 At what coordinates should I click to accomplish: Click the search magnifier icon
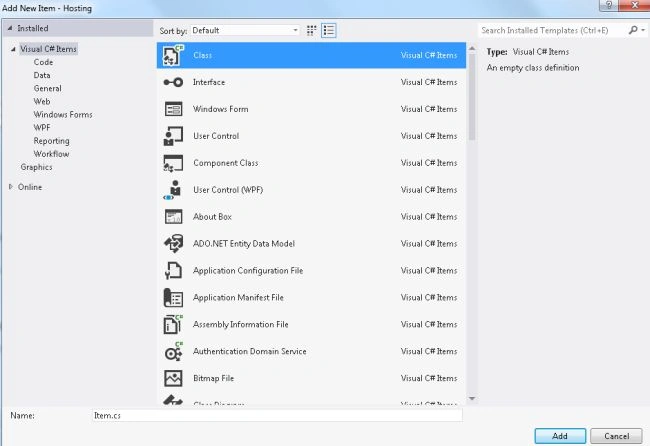(x=633, y=30)
